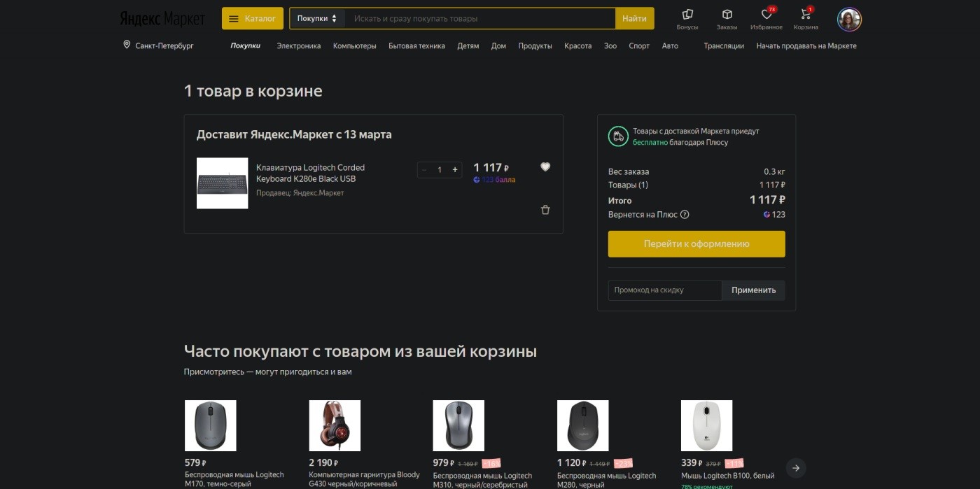
Task: Focus the Промокод на скидку field
Action: tap(665, 290)
